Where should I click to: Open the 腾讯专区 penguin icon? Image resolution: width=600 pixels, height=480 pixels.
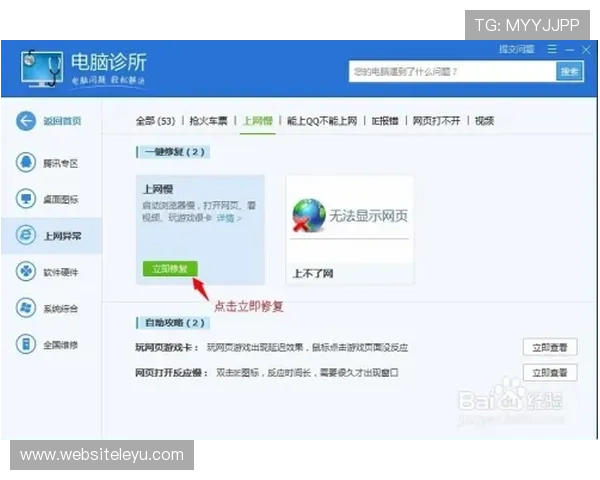coord(26,162)
